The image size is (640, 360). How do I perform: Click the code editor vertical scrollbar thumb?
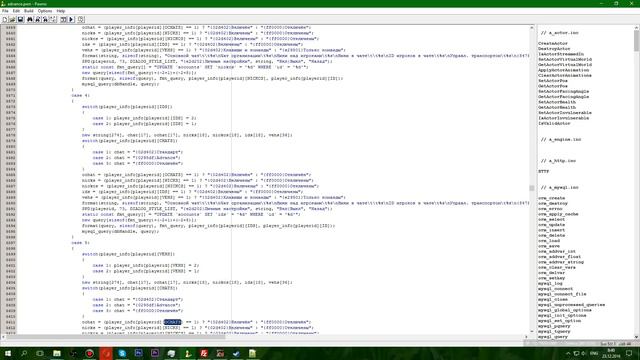(531, 188)
